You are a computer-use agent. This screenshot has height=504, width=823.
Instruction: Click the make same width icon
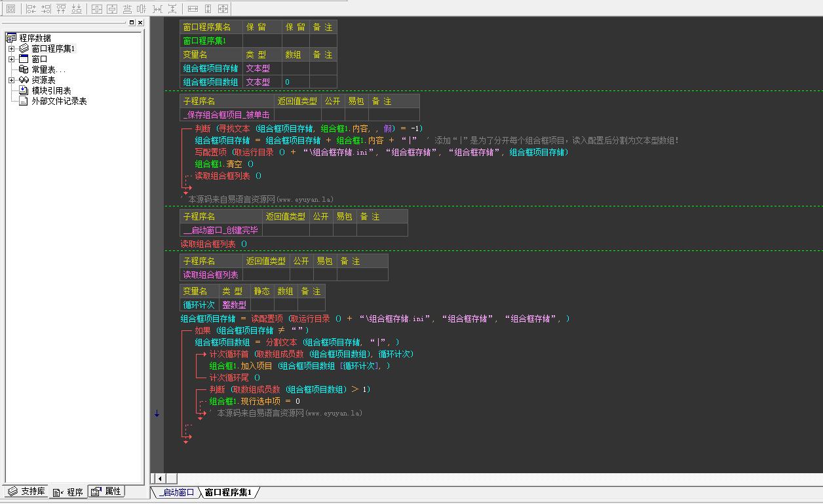(193, 9)
